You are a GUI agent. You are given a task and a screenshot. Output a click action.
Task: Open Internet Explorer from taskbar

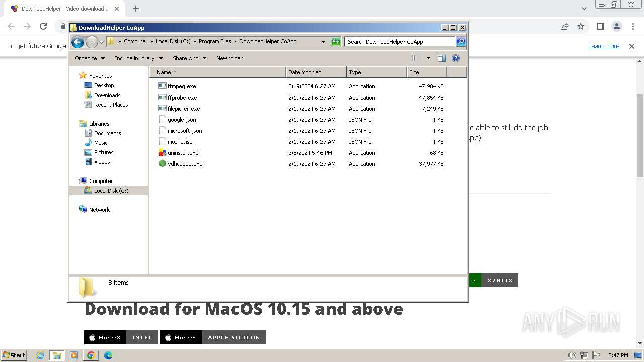[x=40, y=355]
